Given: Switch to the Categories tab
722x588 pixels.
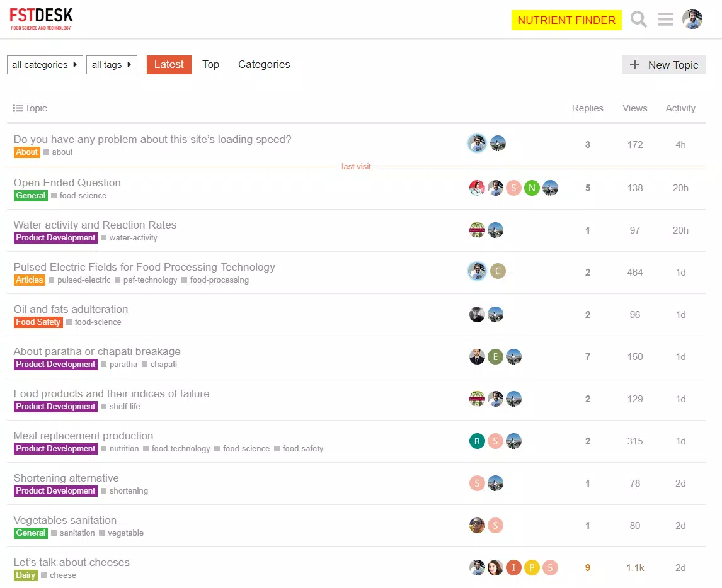Looking at the screenshot, I should click(x=264, y=64).
